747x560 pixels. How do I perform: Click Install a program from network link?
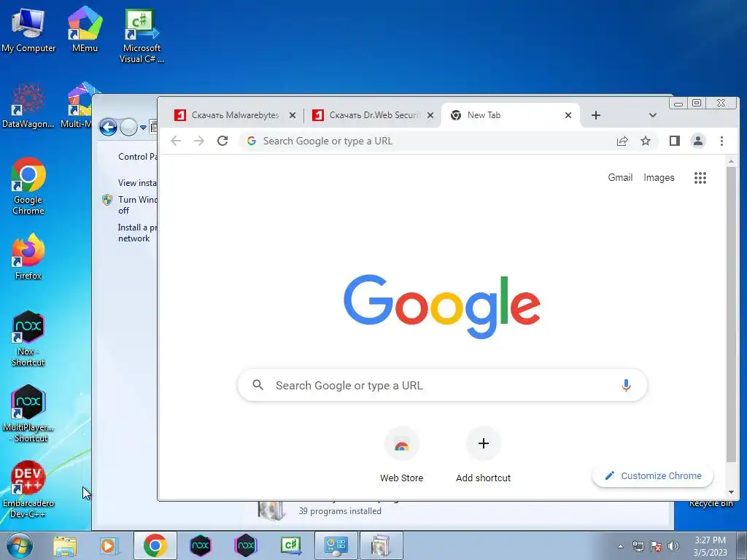tap(138, 233)
